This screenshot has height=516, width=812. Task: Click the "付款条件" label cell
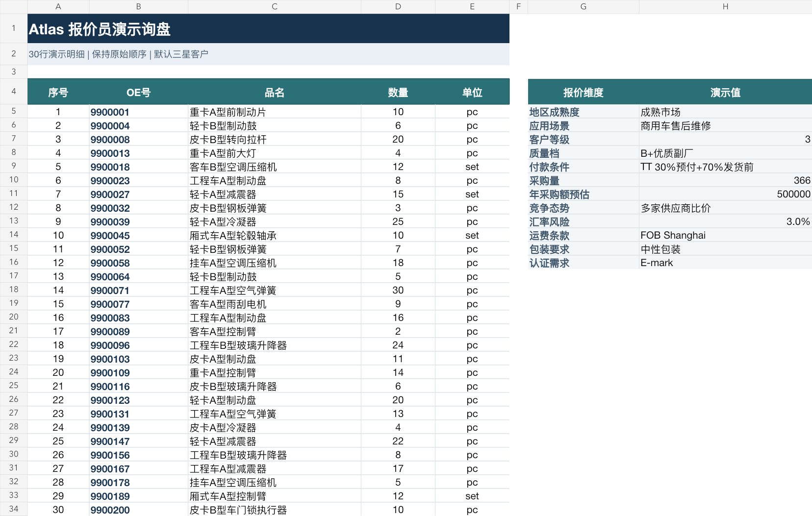pyautogui.click(x=584, y=167)
